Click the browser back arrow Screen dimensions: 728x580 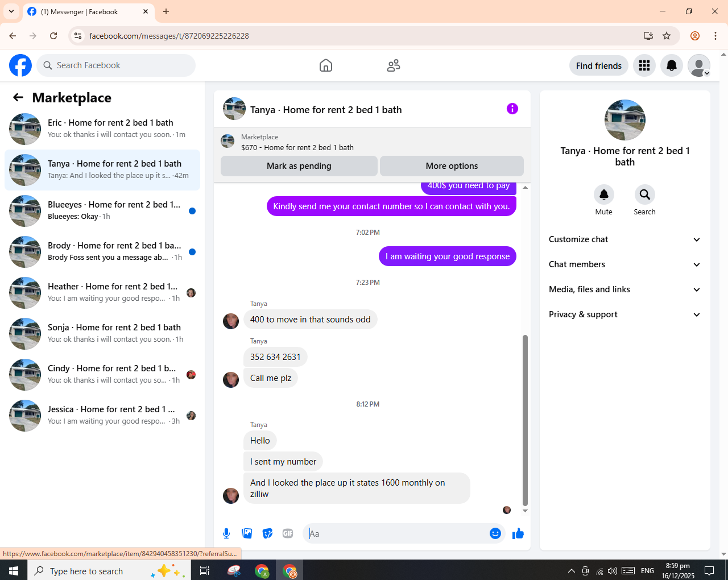coord(13,36)
